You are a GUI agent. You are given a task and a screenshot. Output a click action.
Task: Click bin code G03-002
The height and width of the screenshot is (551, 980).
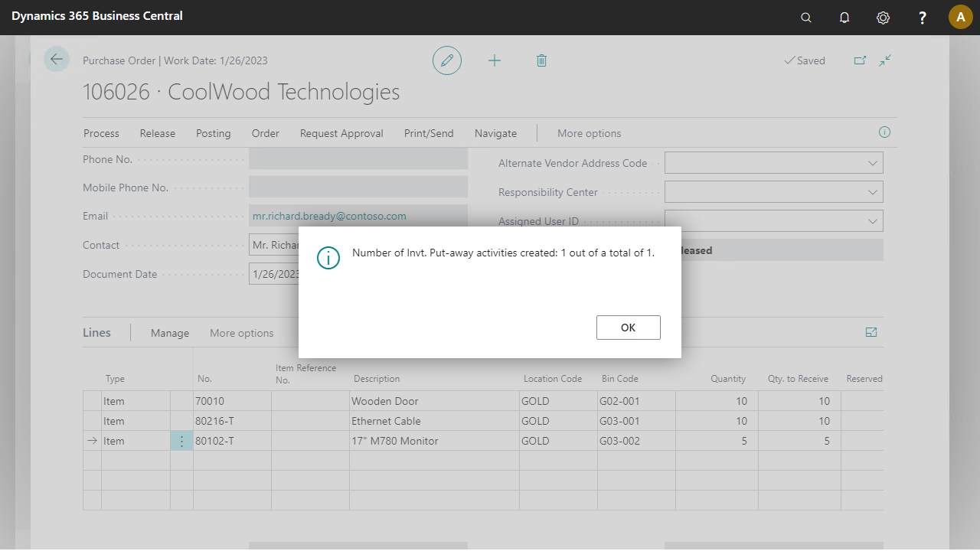coord(619,441)
